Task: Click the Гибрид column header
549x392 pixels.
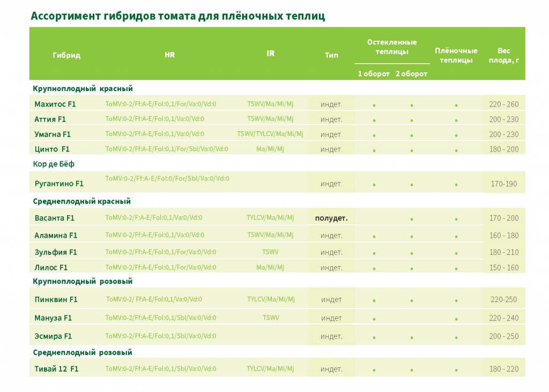Action: pyautogui.click(x=66, y=55)
